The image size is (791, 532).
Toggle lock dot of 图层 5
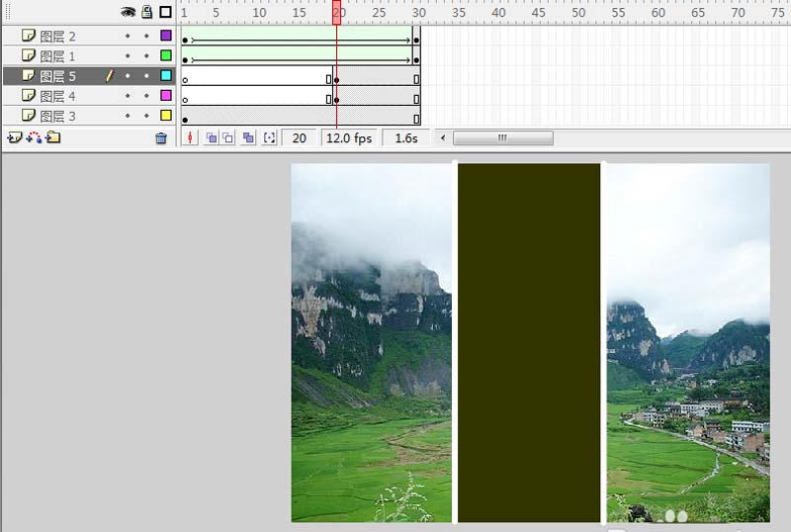click(x=146, y=76)
